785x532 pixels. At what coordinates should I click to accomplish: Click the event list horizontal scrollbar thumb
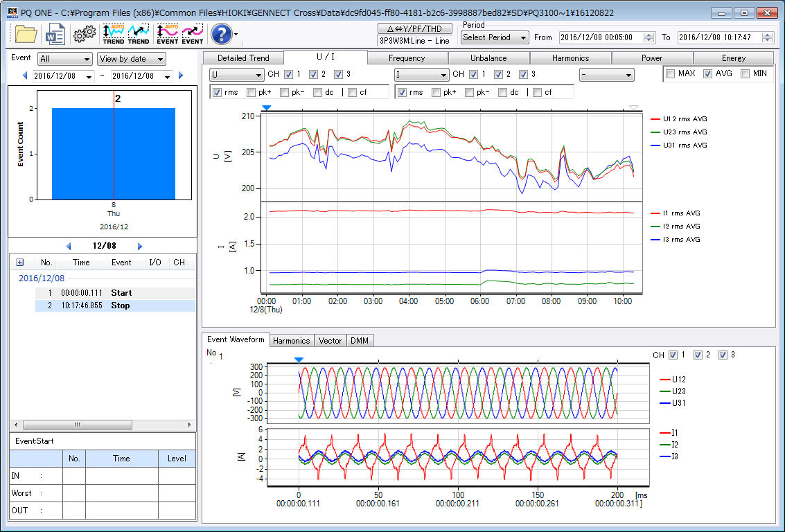click(78, 425)
